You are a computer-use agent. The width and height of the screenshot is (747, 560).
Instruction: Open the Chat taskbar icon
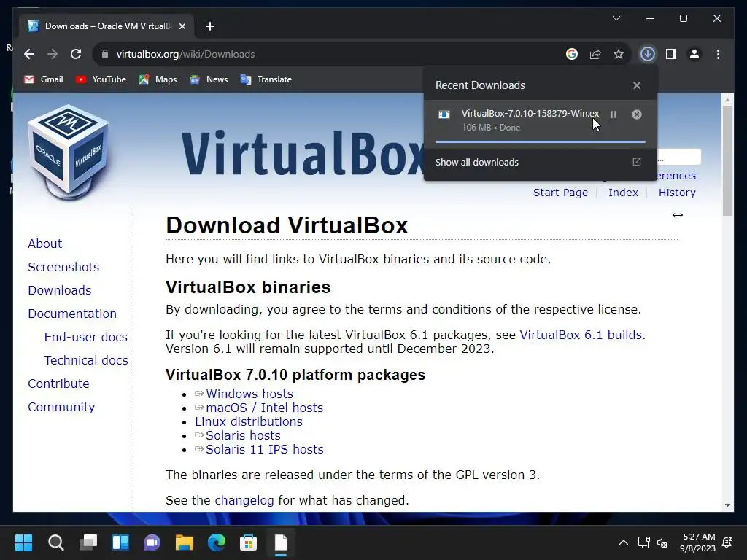[x=152, y=542]
